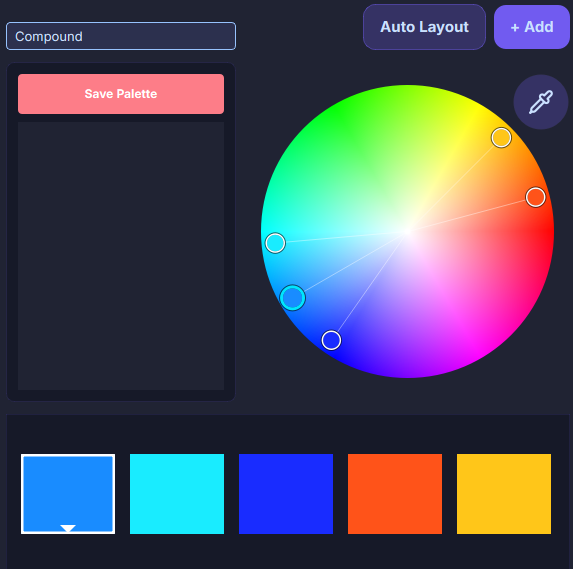This screenshot has height=569, width=573.
Task: Click the yellow handle on the color wheel
Action: pyautogui.click(x=501, y=138)
